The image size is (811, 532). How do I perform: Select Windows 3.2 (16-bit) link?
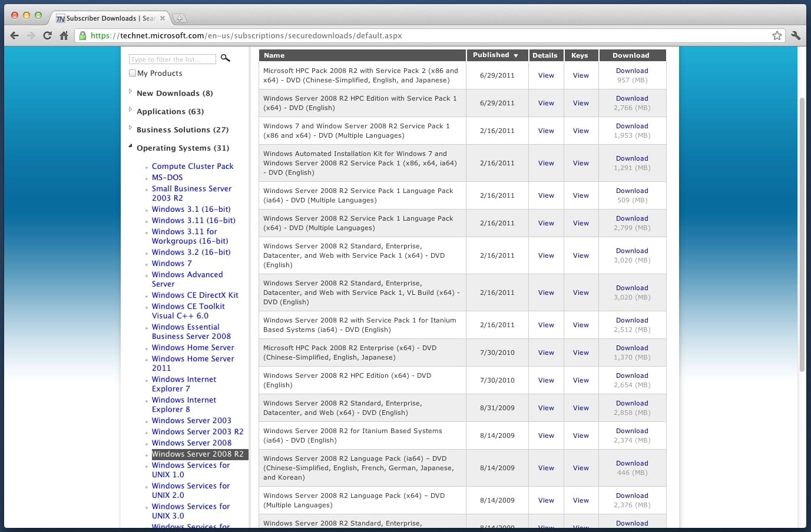191,252
